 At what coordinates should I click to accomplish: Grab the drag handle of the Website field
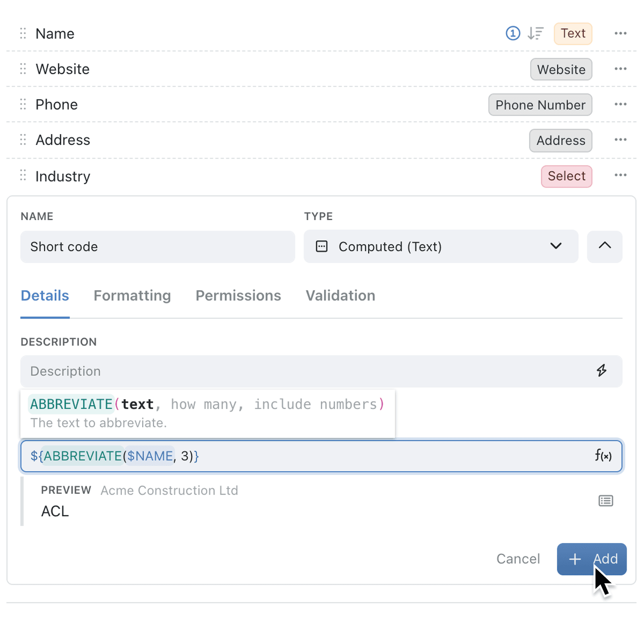click(23, 69)
